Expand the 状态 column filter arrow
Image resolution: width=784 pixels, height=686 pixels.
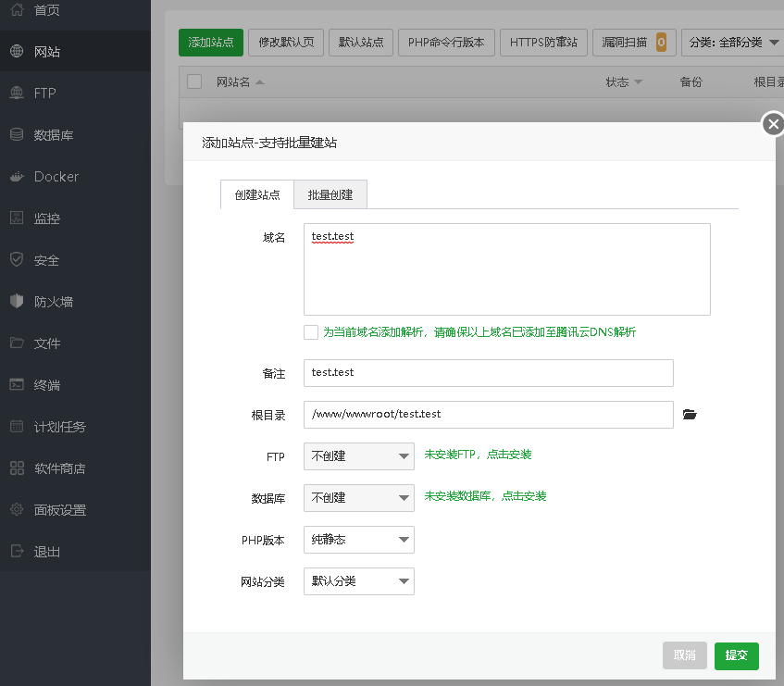[x=638, y=82]
